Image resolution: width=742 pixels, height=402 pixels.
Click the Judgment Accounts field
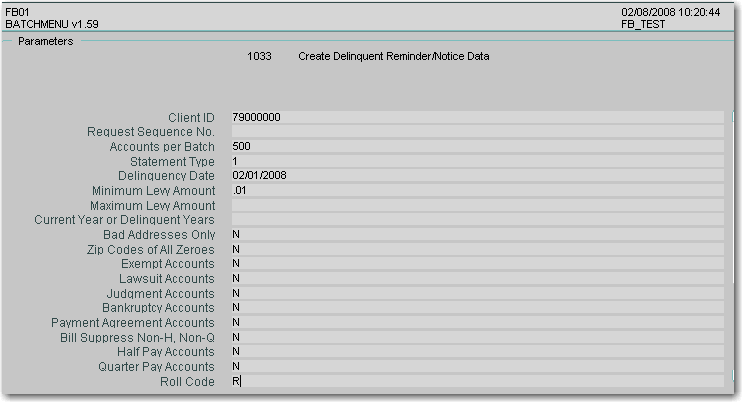click(476, 294)
